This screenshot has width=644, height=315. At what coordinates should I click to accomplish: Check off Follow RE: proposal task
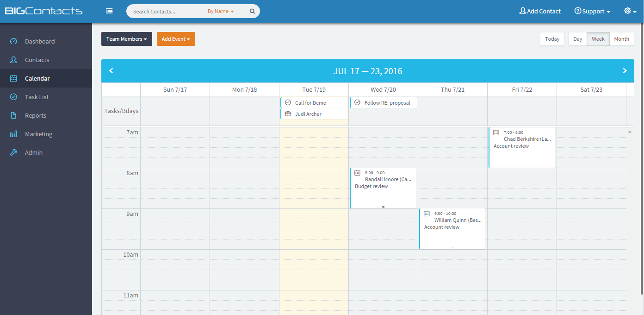pyautogui.click(x=357, y=102)
